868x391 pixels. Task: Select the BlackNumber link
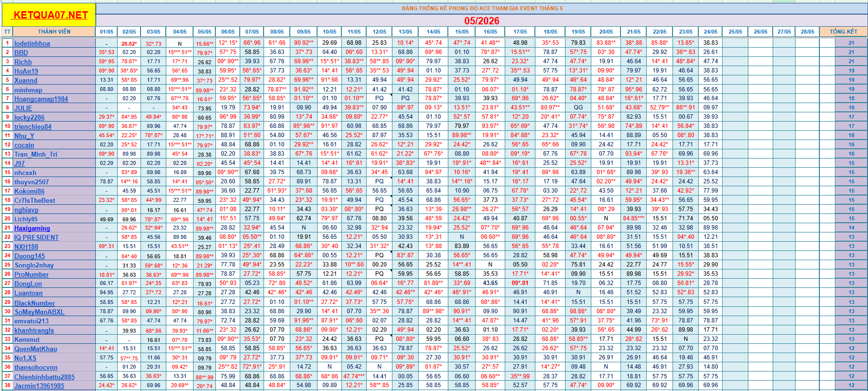[35, 302]
